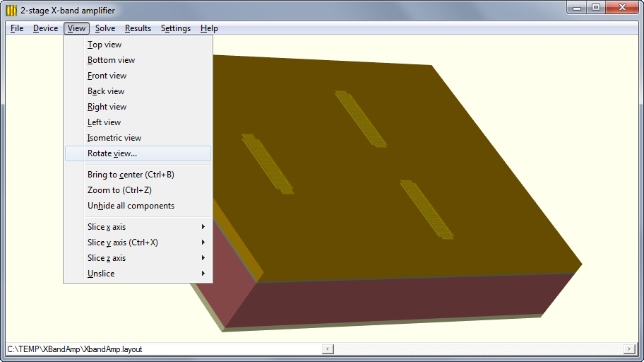Select Top view from View menu
This screenshot has width=644, height=362.
[x=138, y=45]
